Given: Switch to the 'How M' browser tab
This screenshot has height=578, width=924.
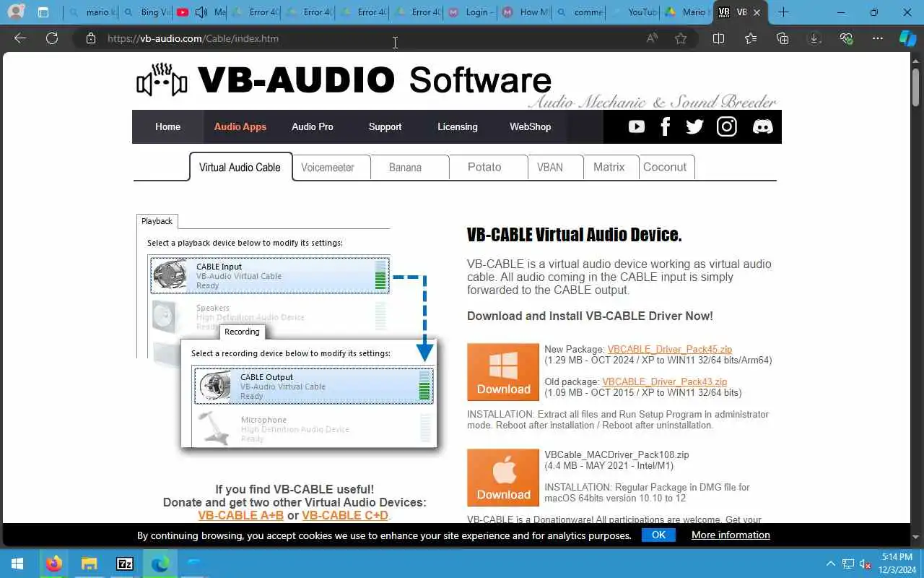Looking at the screenshot, I should [x=524, y=12].
